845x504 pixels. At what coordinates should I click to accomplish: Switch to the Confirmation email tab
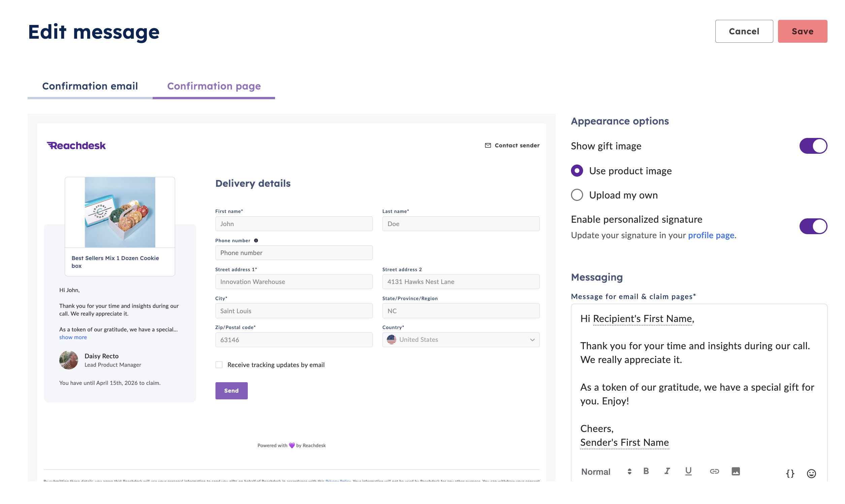pos(90,86)
